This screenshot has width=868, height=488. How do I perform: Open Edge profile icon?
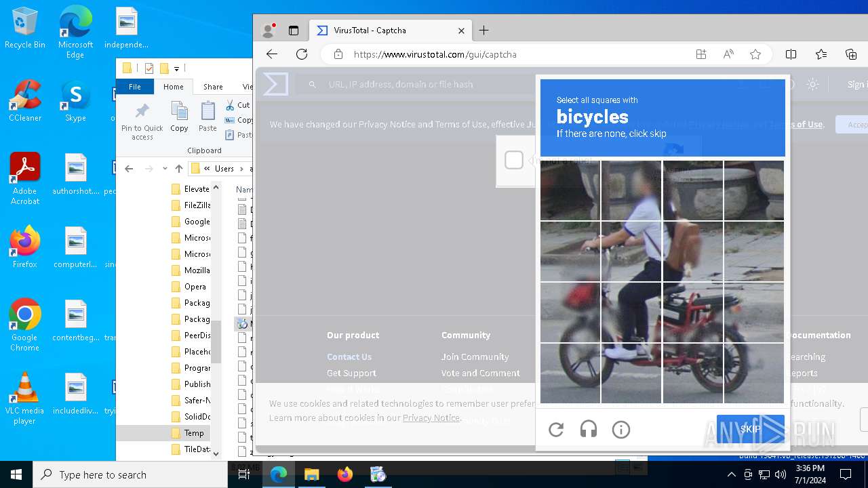click(x=269, y=30)
